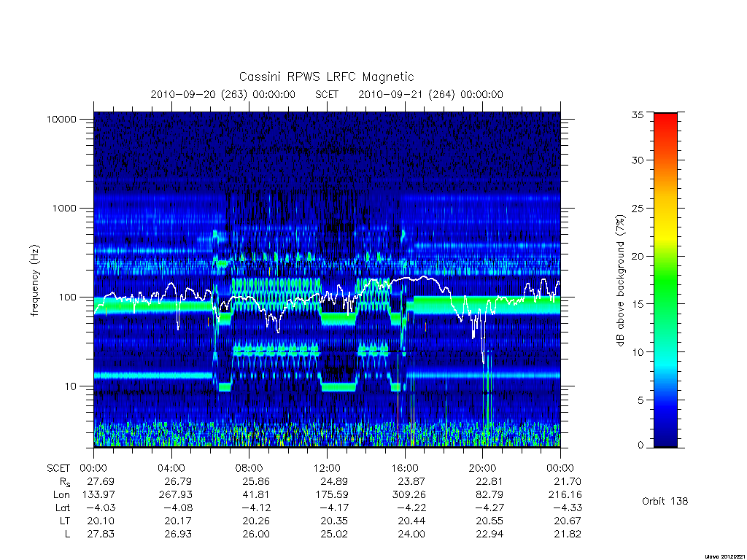Click the 10 frequency tick label
The width and height of the screenshot is (747, 560).
(x=71, y=386)
